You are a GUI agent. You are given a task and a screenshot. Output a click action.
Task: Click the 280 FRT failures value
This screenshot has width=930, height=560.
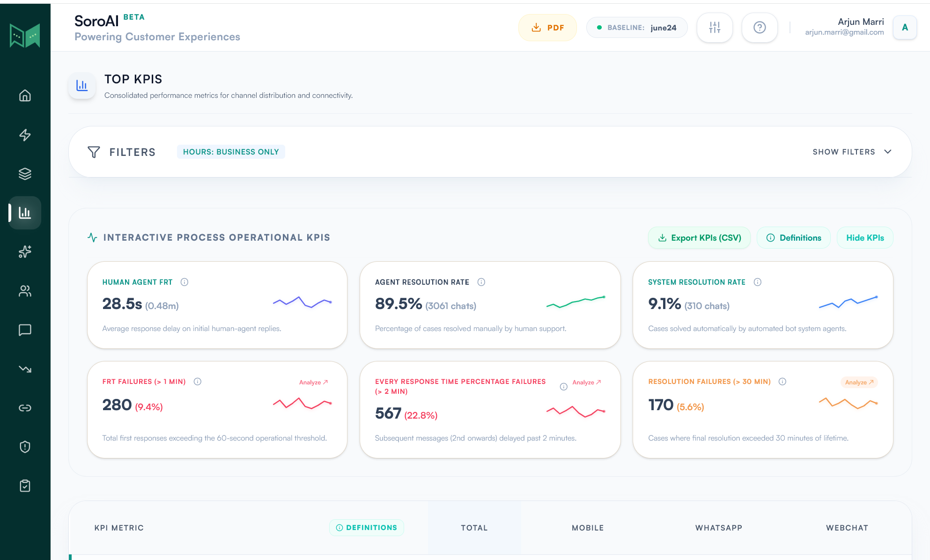click(x=117, y=405)
